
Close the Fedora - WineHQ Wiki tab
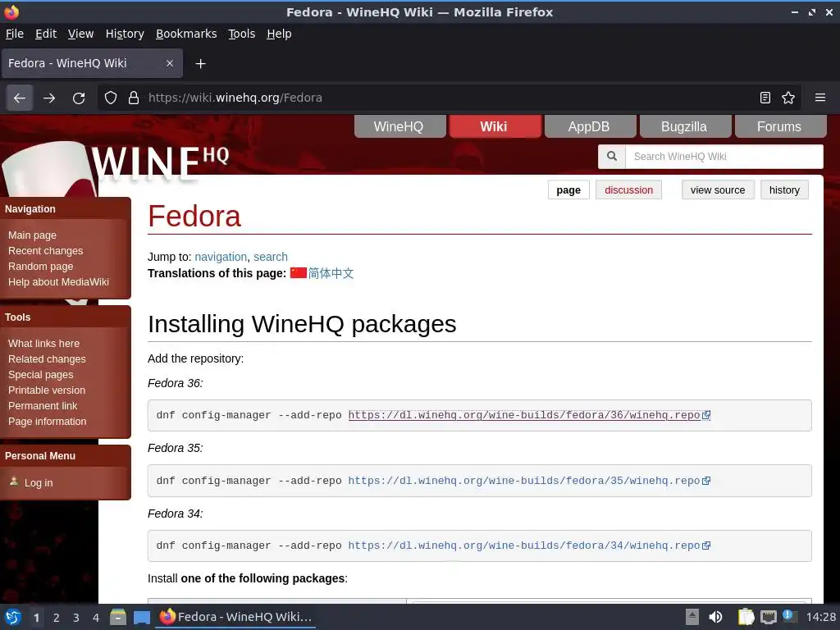tap(169, 63)
